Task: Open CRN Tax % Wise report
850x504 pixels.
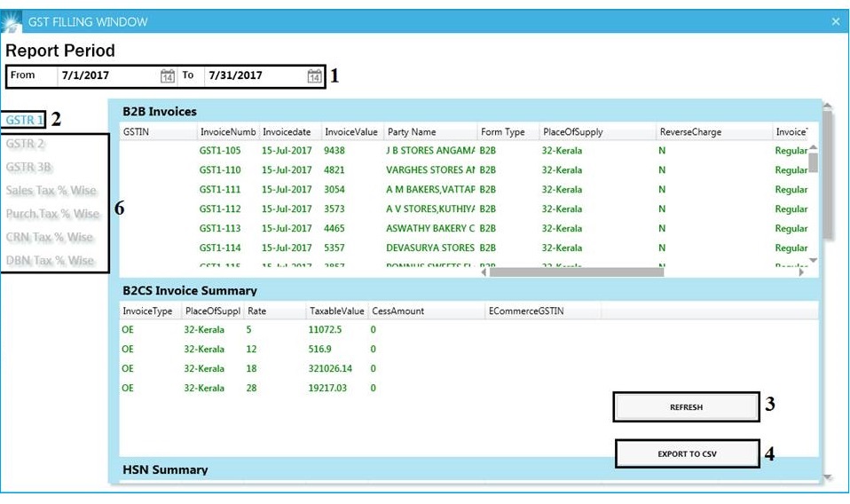Action: click(x=50, y=237)
